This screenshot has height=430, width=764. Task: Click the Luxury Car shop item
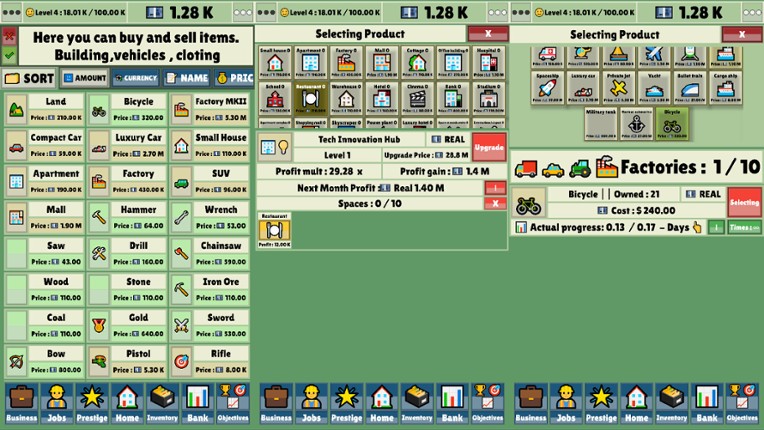coord(127,144)
